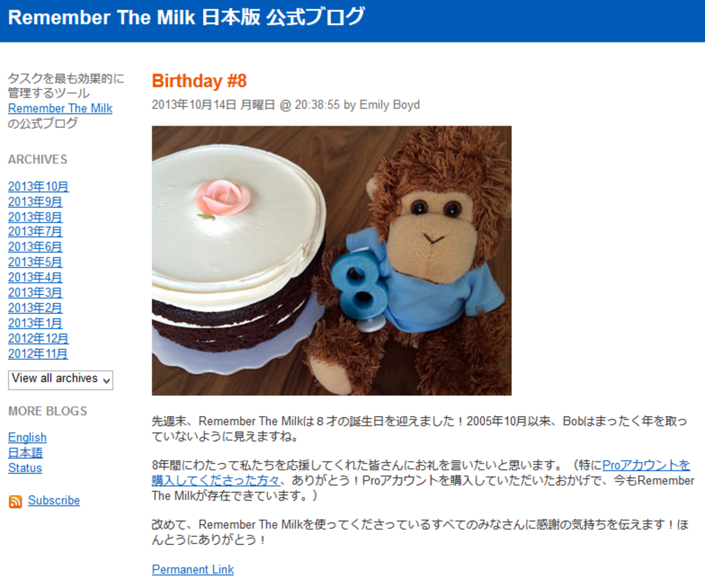705x588 pixels.
Task: Select the 2013年8月 archive link
Action: [35, 217]
